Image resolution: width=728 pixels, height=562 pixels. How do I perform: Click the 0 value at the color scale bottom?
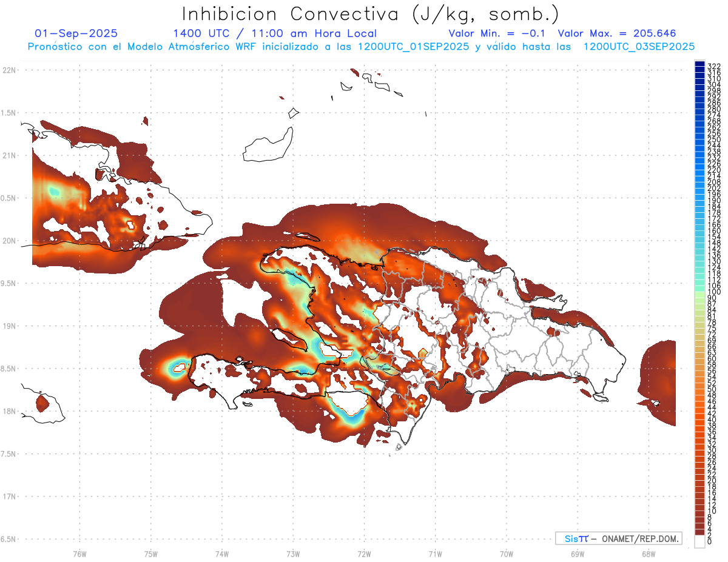709,541
